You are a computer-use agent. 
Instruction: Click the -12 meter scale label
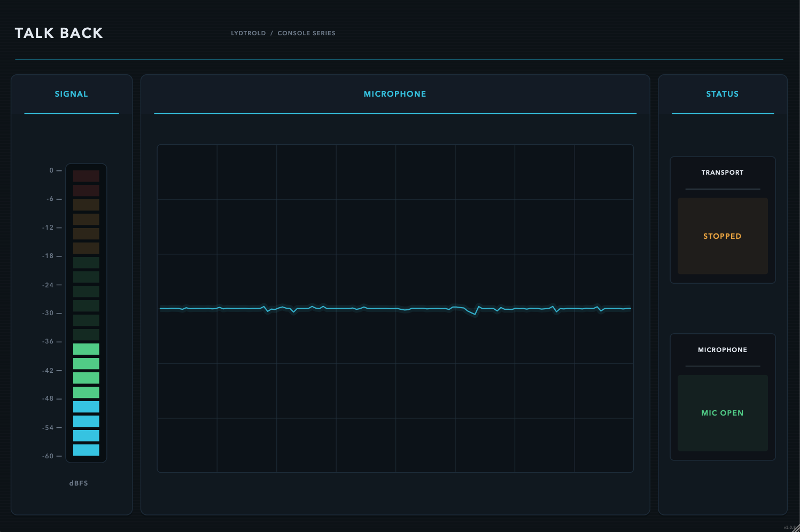coord(48,228)
